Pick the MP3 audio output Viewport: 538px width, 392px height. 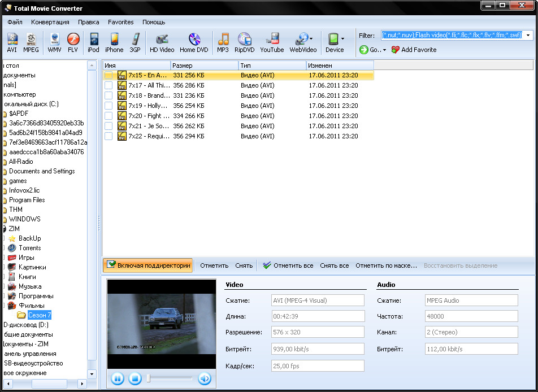pyautogui.click(x=223, y=42)
